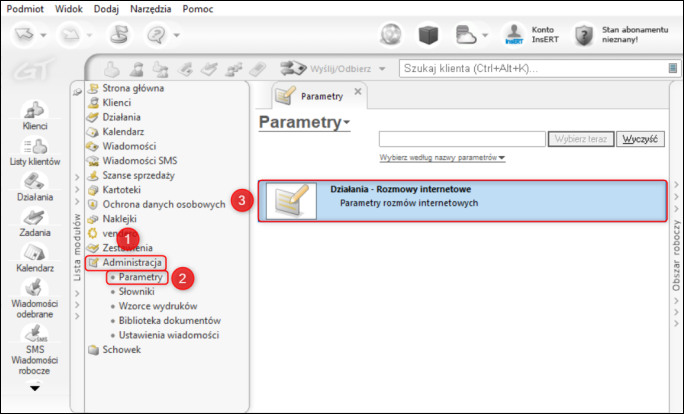Click the black cube icon
Image resolution: width=684 pixels, height=414 pixels.
tap(428, 35)
